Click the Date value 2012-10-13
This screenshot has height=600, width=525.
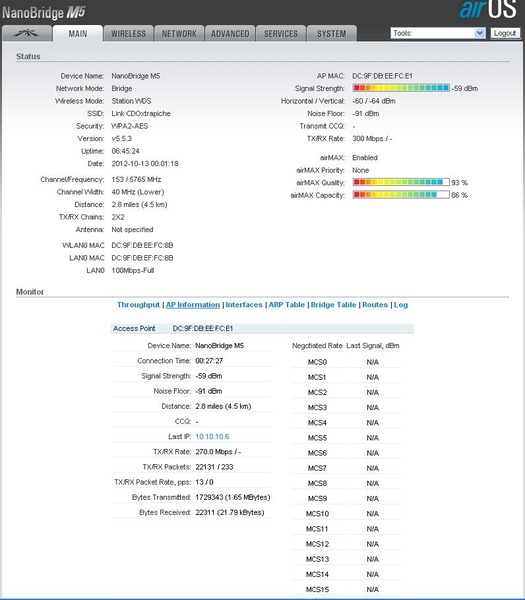click(145, 164)
